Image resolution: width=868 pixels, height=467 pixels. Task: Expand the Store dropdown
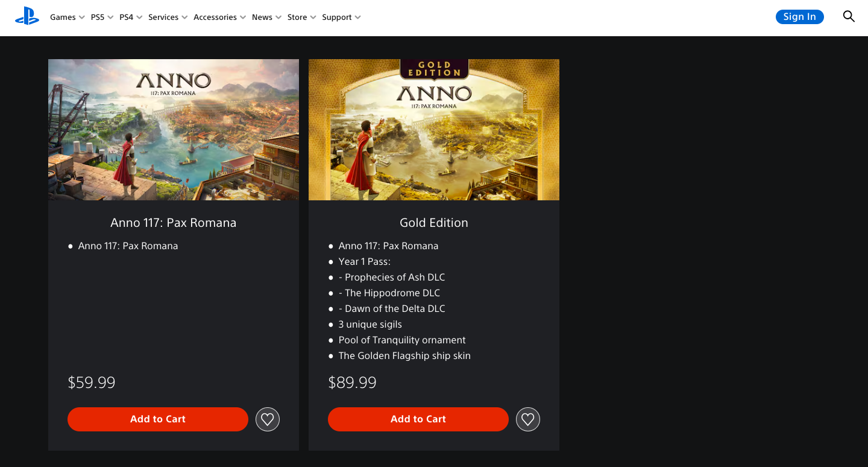(297, 17)
